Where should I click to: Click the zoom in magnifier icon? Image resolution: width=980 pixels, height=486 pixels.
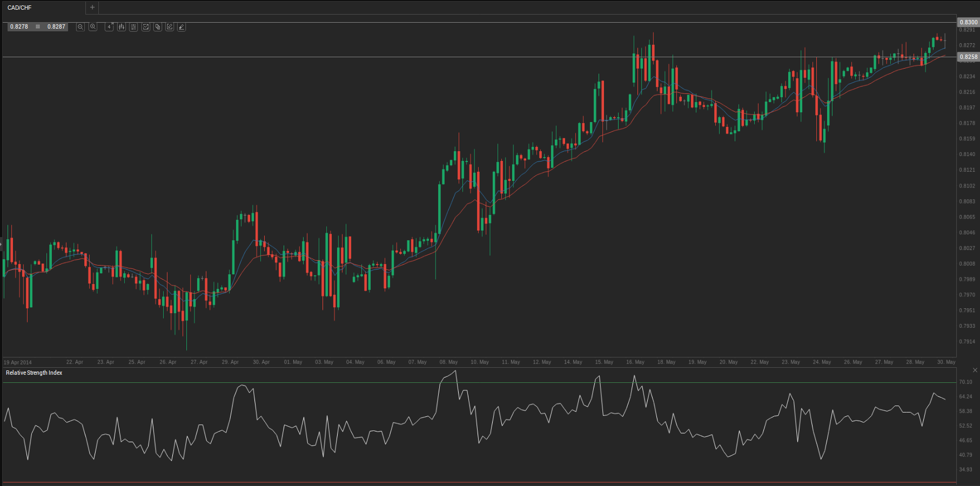93,27
